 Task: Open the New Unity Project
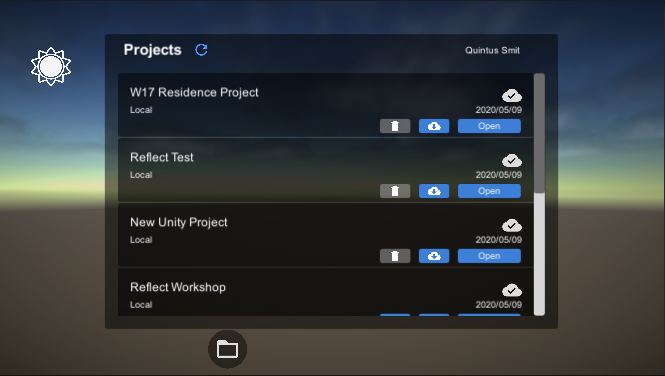tap(489, 256)
